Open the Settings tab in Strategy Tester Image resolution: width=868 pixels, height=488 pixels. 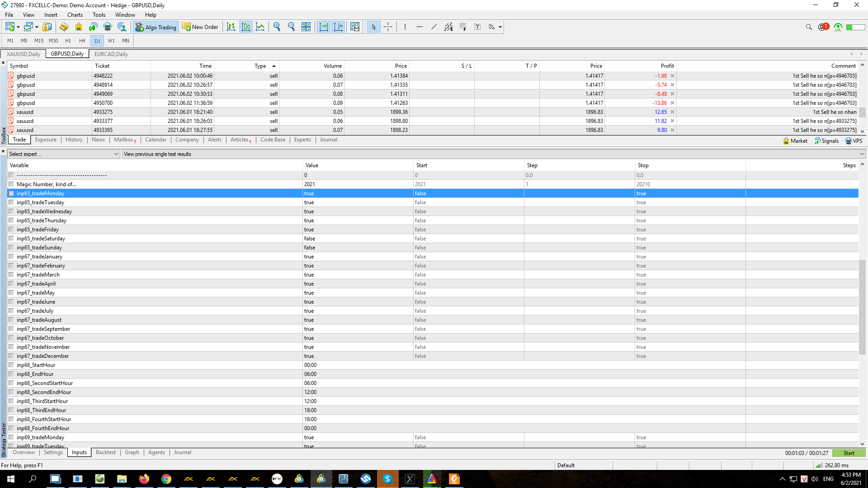point(53,453)
